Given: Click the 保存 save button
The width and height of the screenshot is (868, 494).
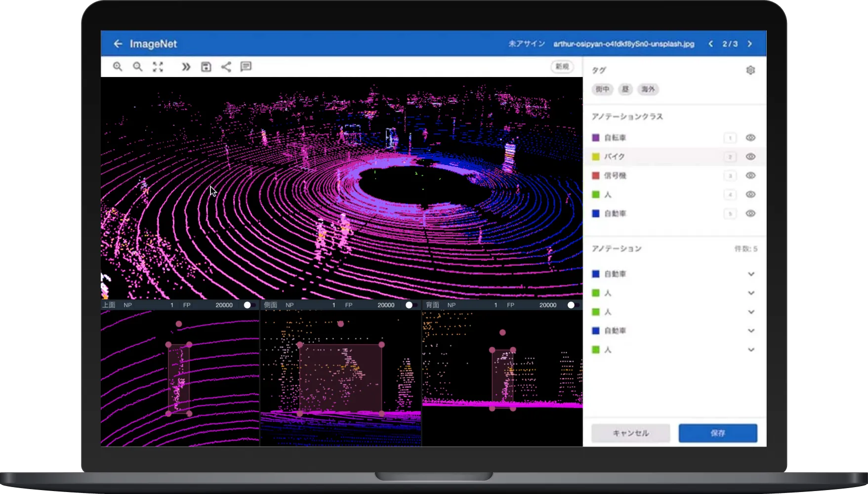Looking at the screenshot, I should (717, 433).
